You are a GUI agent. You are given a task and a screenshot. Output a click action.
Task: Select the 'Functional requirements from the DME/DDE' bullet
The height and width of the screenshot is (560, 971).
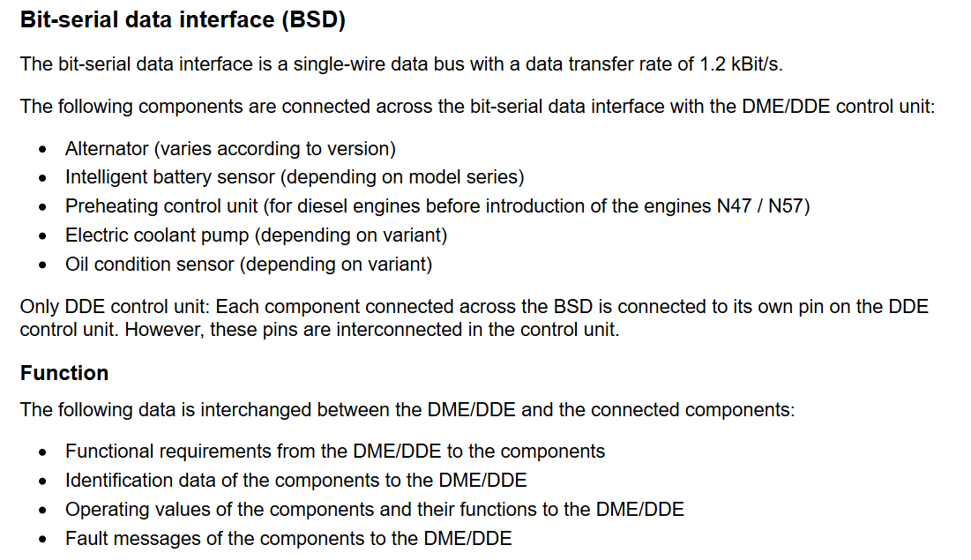click(335, 451)
